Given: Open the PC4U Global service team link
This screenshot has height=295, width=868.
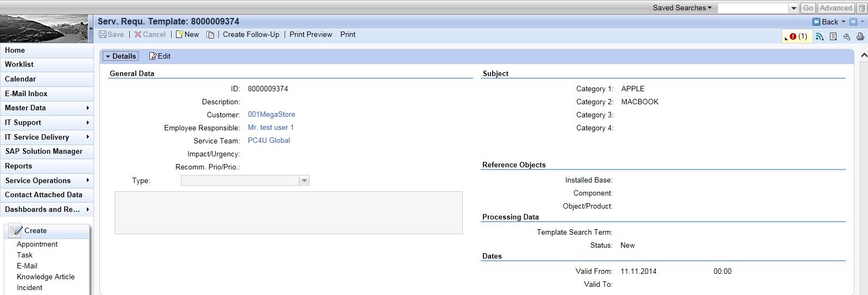Looking at the screenshot, I should pyautogui.click(x=269, y=140).
